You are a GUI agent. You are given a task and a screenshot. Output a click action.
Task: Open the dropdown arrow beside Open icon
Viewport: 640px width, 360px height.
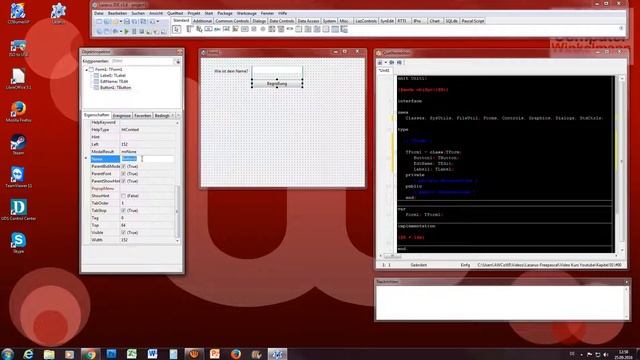tap(121, 21)
